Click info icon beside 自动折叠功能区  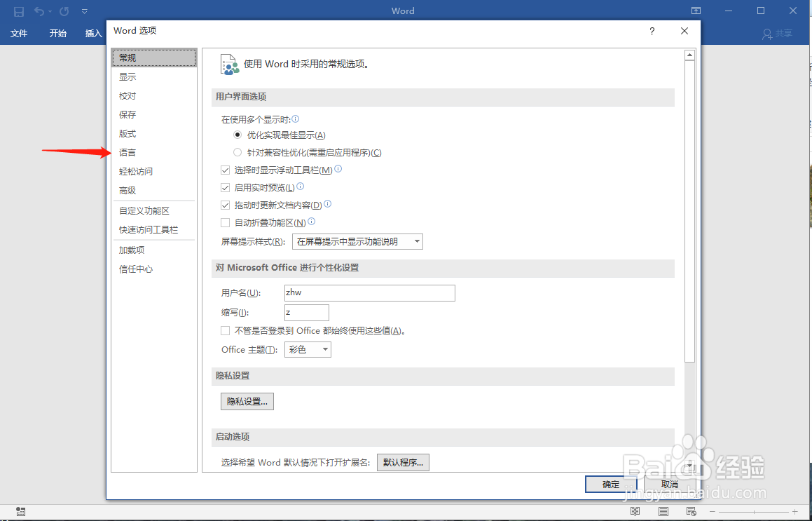pos(311,222)
